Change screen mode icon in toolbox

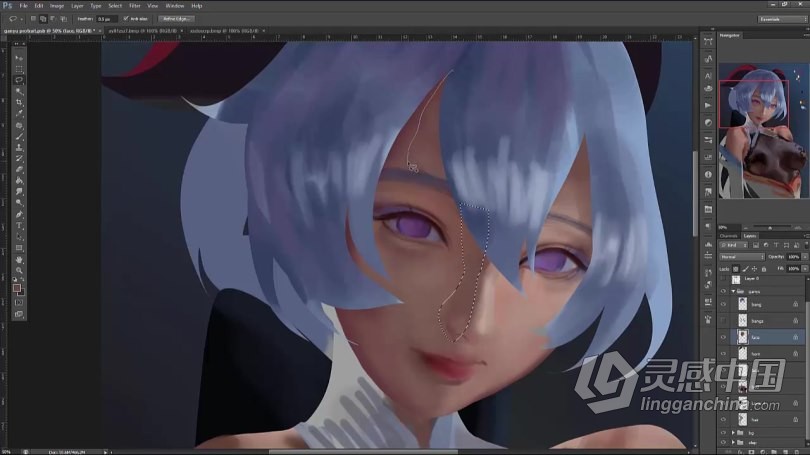click(x=19, y=314)
